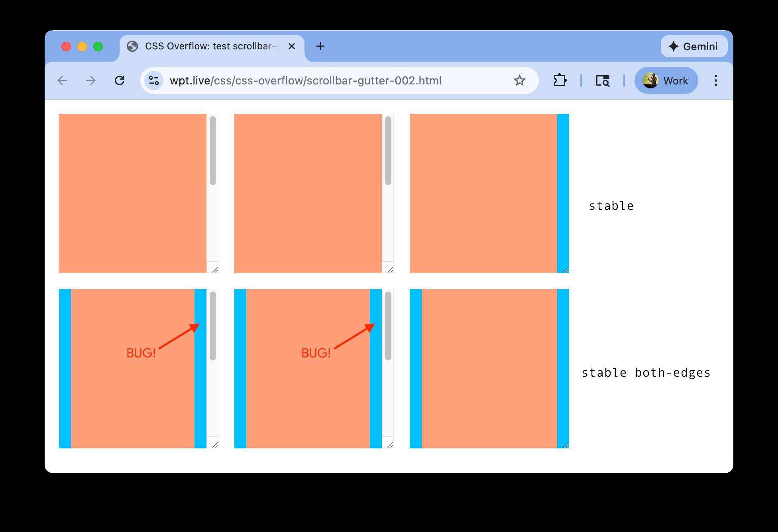Click the scrollbar thumb in top-left box
The height and width of the screenshot is (532, 778).
(x=213, y=151)
